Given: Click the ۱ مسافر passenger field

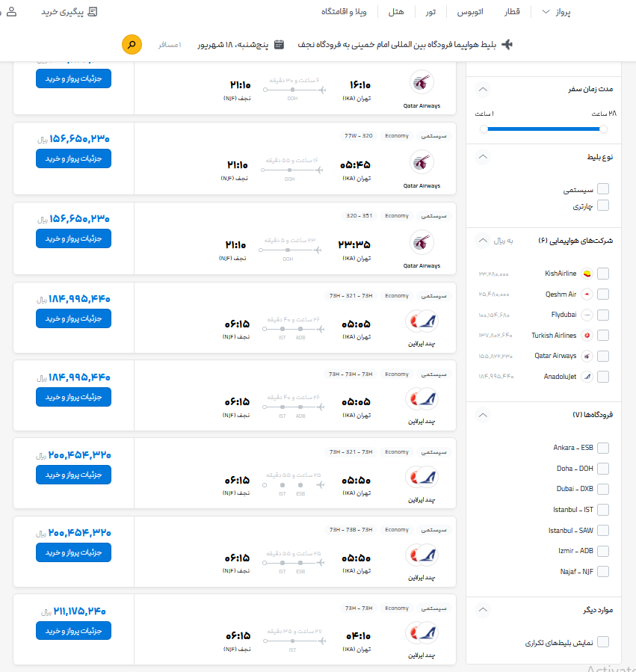Looking at the screenshot, I should 170,44.
